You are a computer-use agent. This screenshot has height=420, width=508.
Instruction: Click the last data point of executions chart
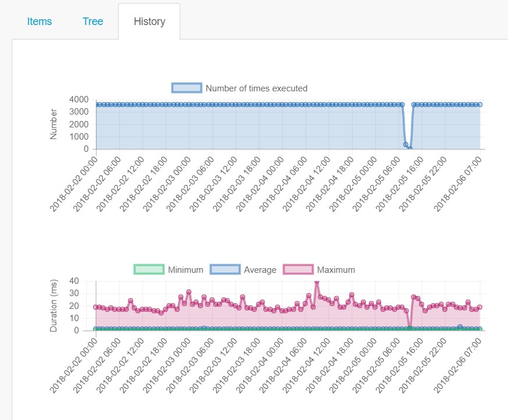coord(480,105)
